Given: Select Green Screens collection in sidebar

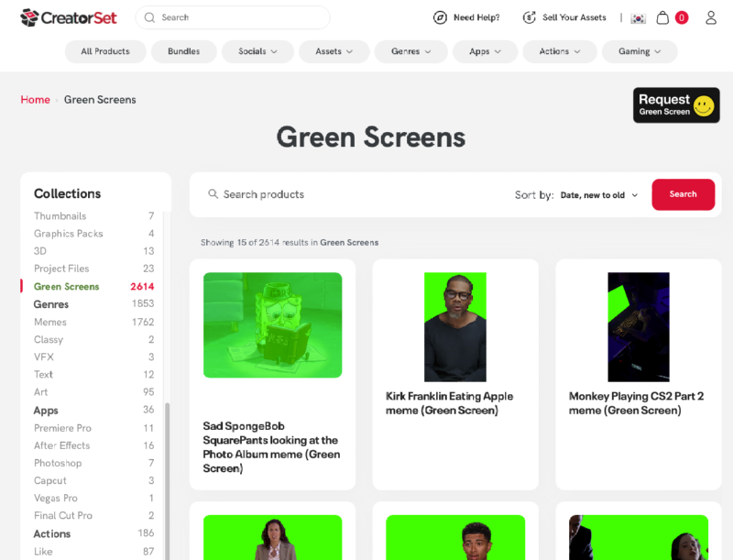Looking at the screenshot, I should [93, 287].
